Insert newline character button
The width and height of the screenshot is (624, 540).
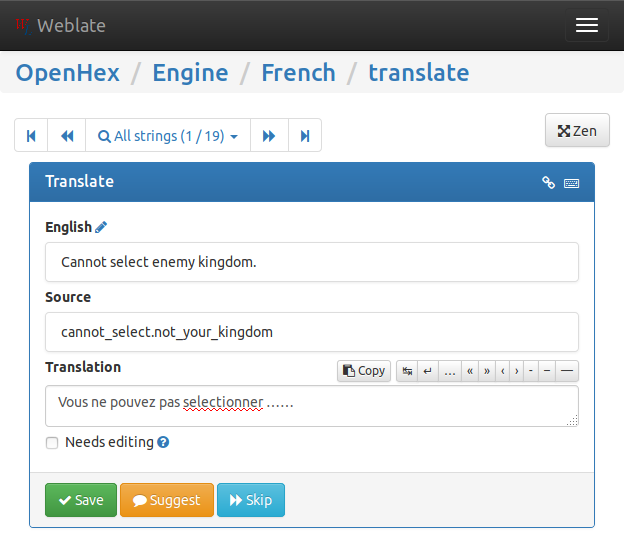tap(428, 371)
